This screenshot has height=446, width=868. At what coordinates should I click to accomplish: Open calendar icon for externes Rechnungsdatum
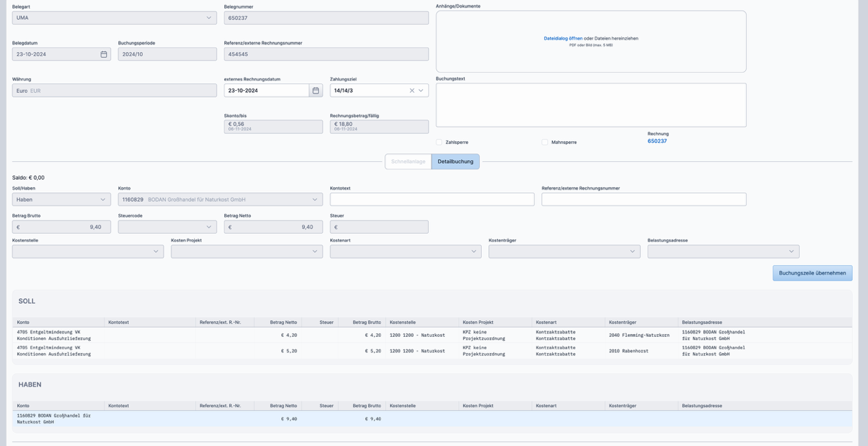click(316, 90)
